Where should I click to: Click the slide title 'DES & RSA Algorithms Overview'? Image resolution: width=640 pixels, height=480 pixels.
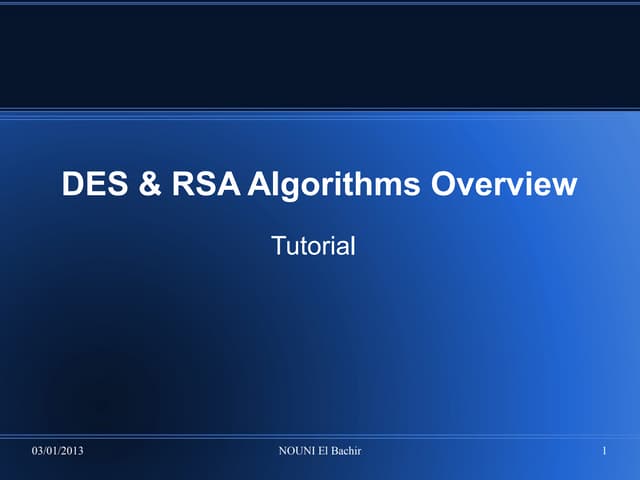(319, 185)
